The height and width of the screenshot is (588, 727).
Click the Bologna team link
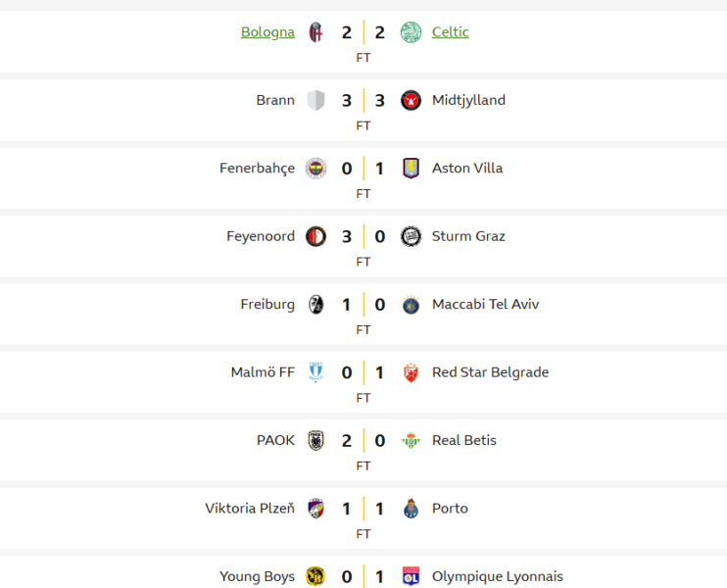[267, 32]
